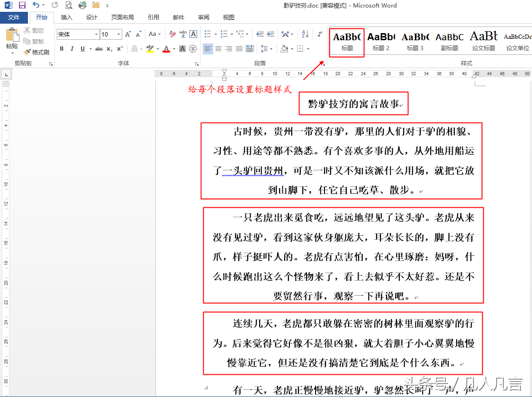Apply enclosed character icon
This screenshot has width=532, height=397.
click(193, 49)
